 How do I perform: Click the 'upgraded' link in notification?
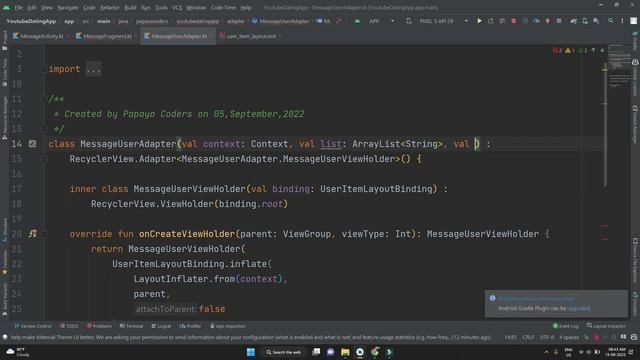pos(578,308)
